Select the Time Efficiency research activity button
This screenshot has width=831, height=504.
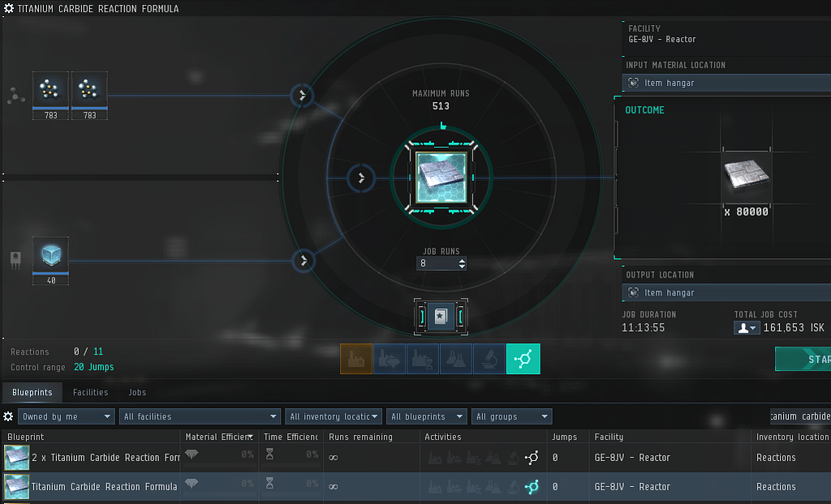pyautogui.click(x=422, y=359)
